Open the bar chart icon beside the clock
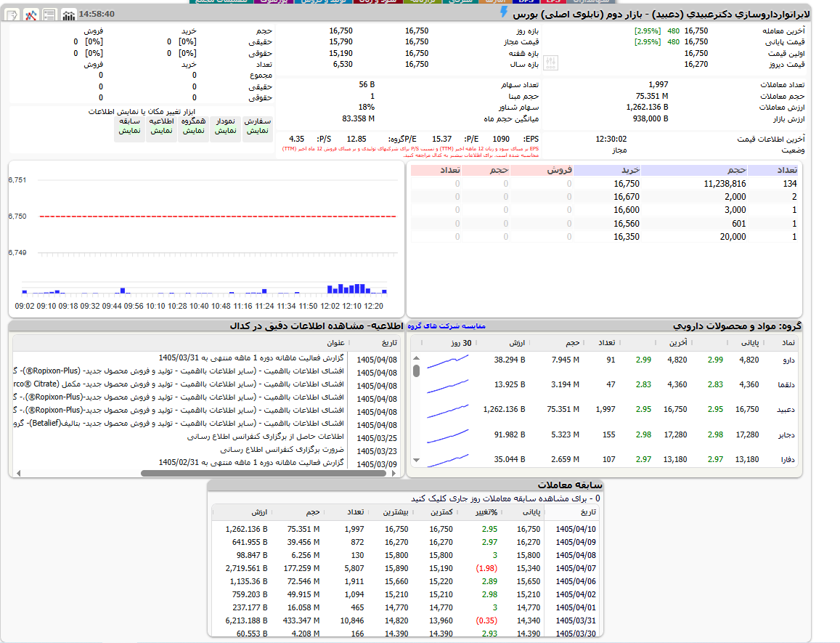The image size is (840, 643). [x=68, y=15]
